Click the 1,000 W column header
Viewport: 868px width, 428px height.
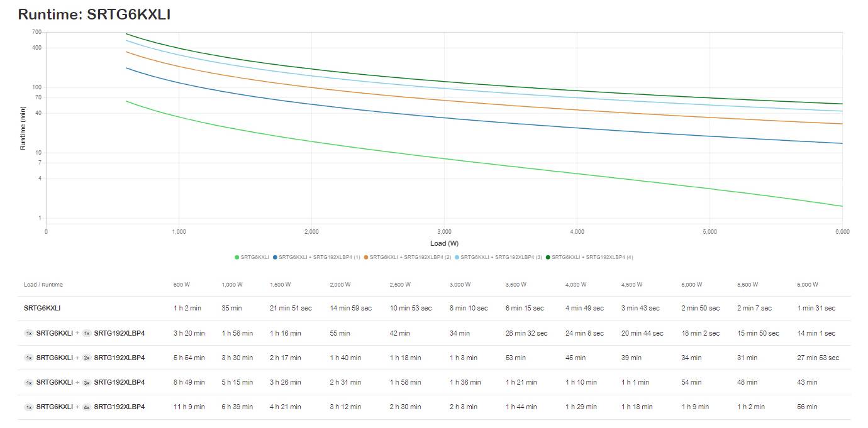coord(232,285)
